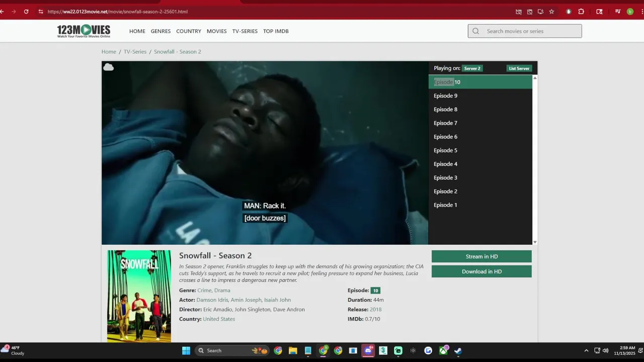Open site information icon in address bar
Screen dimensions: 644x362
[x=41, y=12]
